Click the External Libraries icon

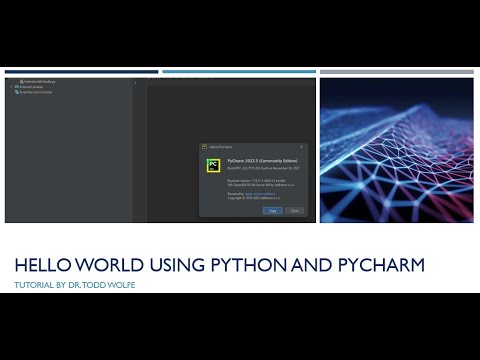17,87
